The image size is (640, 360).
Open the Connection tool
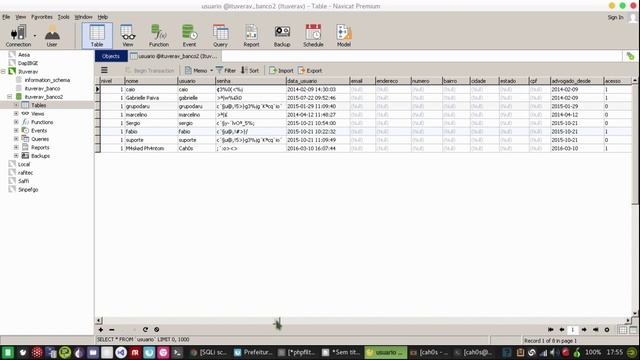(x=18, y=36)
